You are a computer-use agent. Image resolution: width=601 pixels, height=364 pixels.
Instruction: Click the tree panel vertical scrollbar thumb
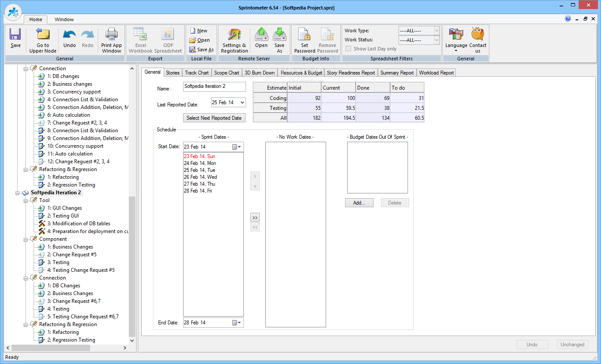132,266
